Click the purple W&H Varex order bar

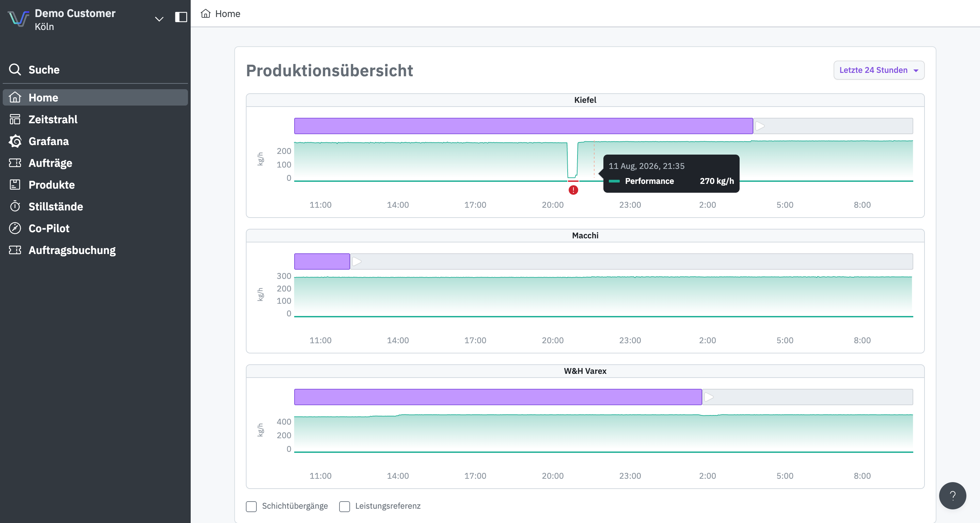pos(498,397)
